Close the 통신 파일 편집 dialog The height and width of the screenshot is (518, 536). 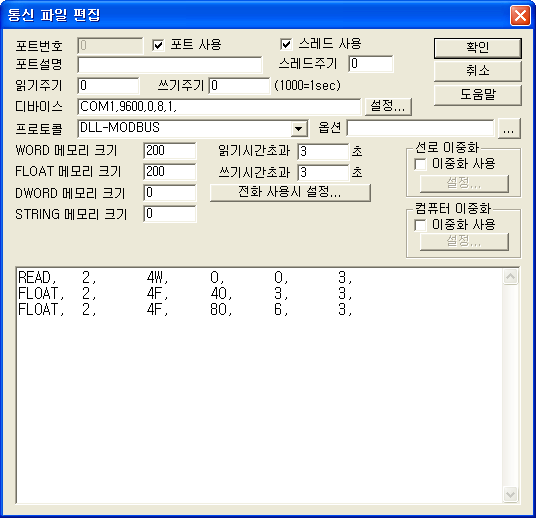coord(520,15)
